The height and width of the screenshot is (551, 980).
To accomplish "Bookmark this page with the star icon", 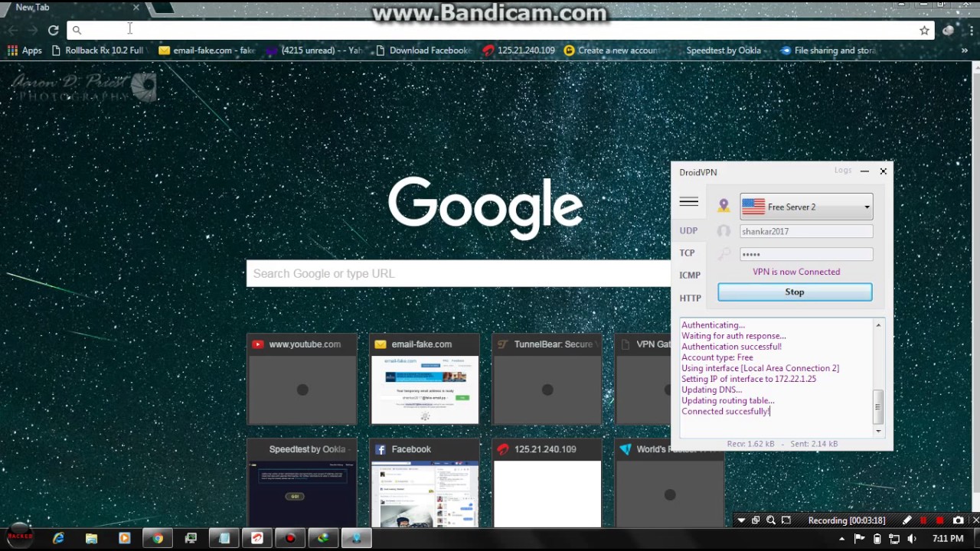I will tap(924, 30).
